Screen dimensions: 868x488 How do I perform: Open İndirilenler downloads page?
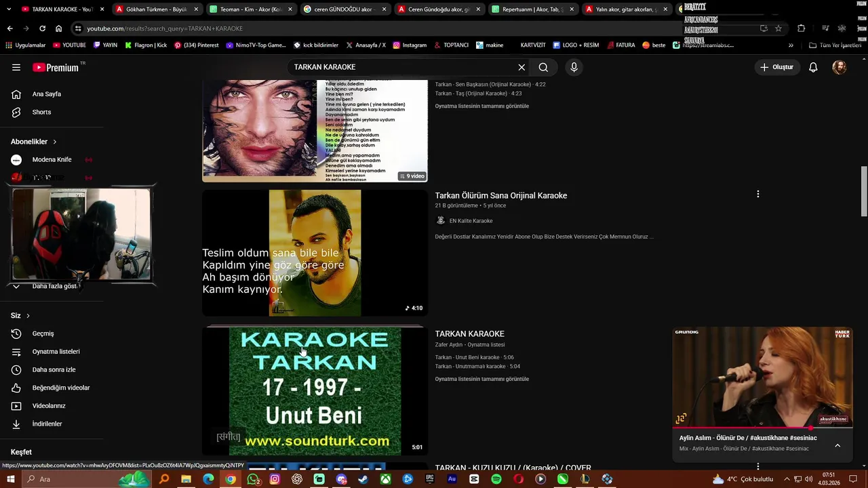point(46,424)
